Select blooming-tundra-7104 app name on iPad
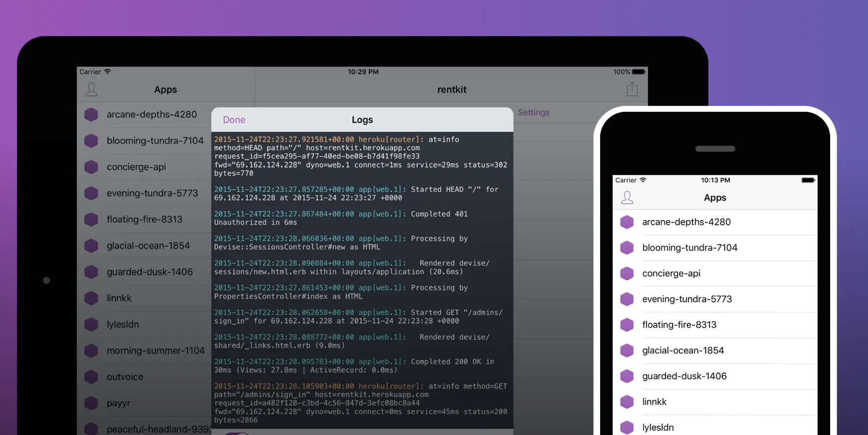This screenshot has width=868, height=435. pos(155,141)
